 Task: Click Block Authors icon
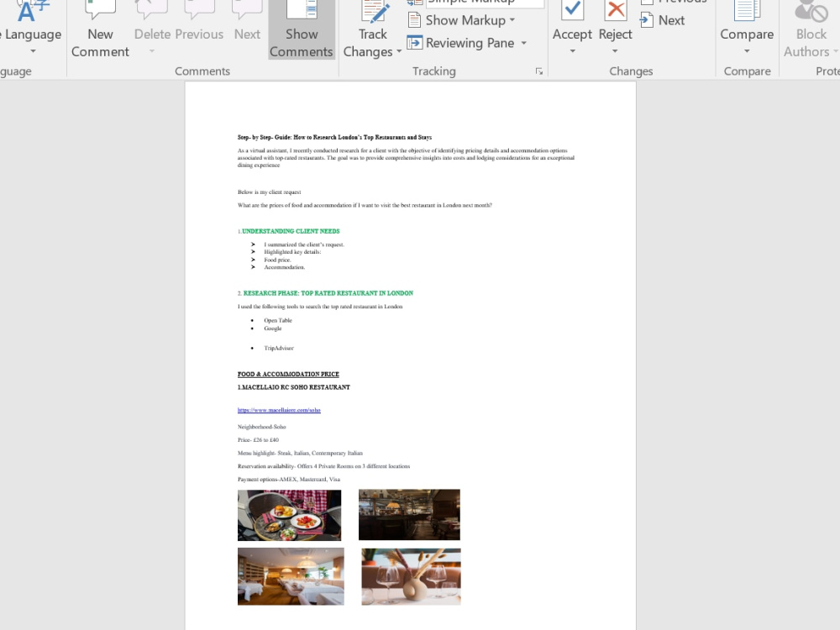811,11
